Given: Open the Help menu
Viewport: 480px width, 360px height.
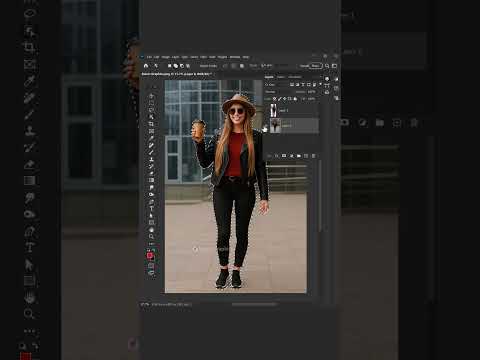Looking at the screenshot, I should pos(246,57).
